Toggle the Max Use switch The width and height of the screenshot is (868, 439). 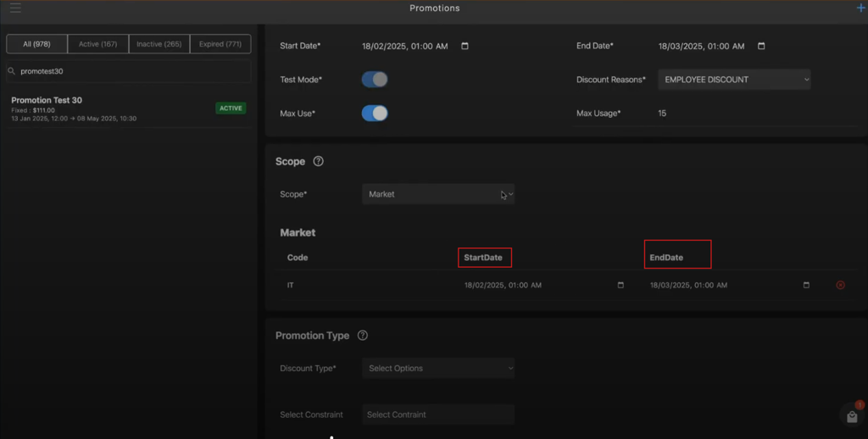pyautogui.click(x=375, y=113)
